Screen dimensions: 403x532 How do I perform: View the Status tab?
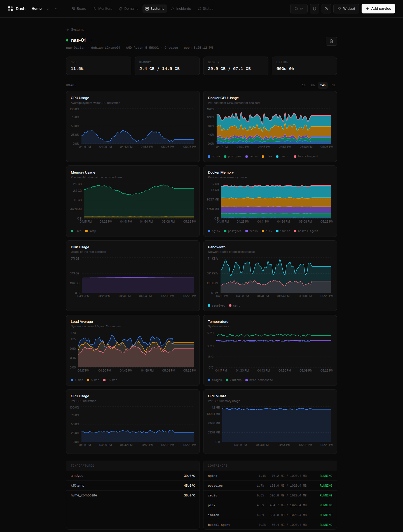pyautogui.click(x=205, y=9)
